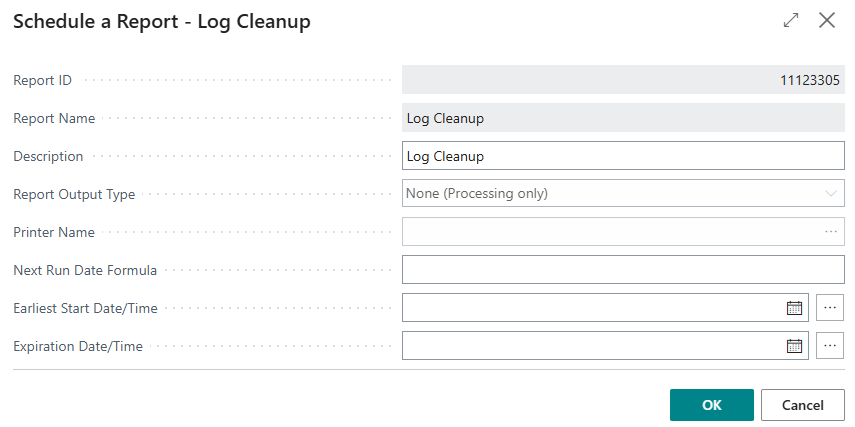Click ellipsis button beside Expiration Date/Time
The width and height of the screenshot is (855, 427).
point(830,346)
